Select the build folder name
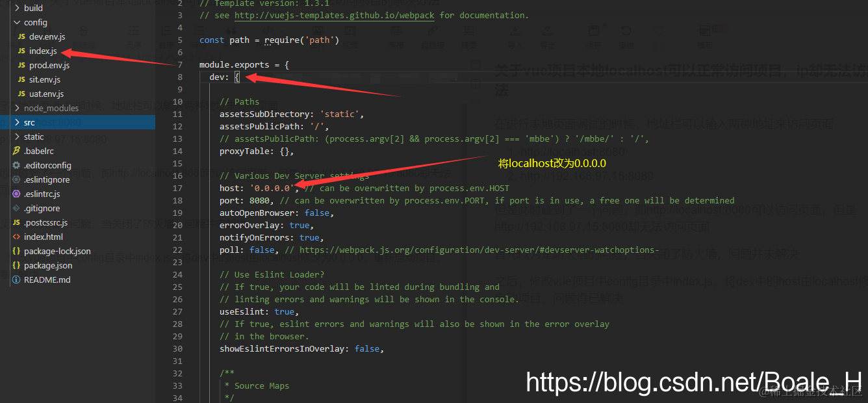The height and width of the screenshot is (403, 868). click(x=33, y=8)
